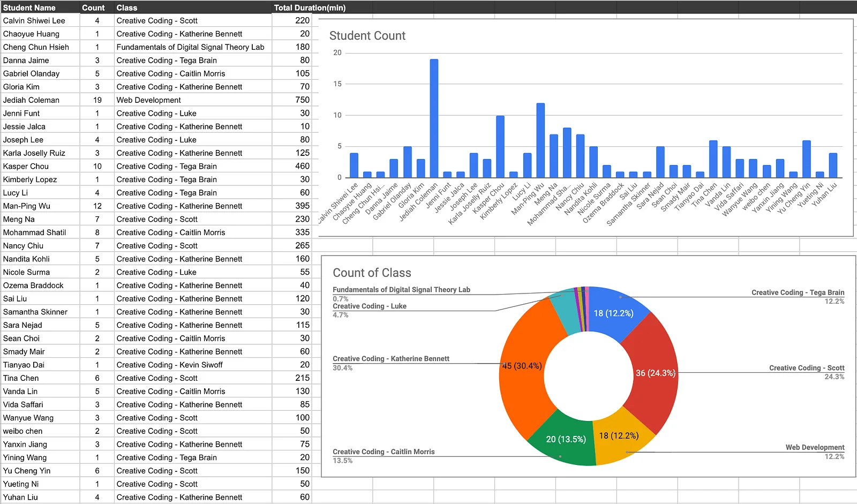Click the Creative Coding - Tega Brain pie label
The image size is (857, 504).
798,292
